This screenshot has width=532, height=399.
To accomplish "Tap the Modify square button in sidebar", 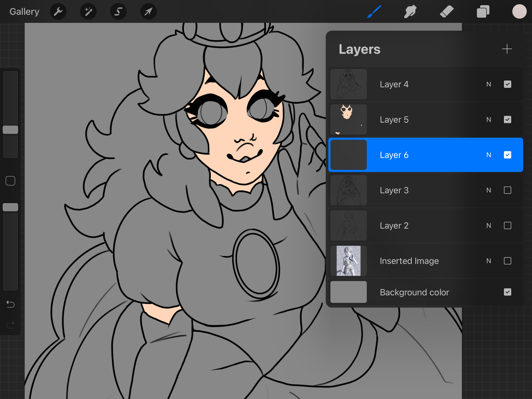I will click(10, 181).
